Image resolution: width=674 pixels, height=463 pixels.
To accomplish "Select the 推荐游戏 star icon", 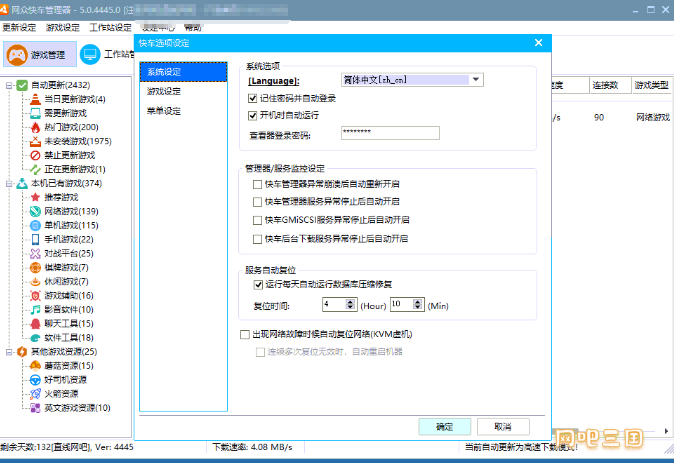I will pos(35,197).
